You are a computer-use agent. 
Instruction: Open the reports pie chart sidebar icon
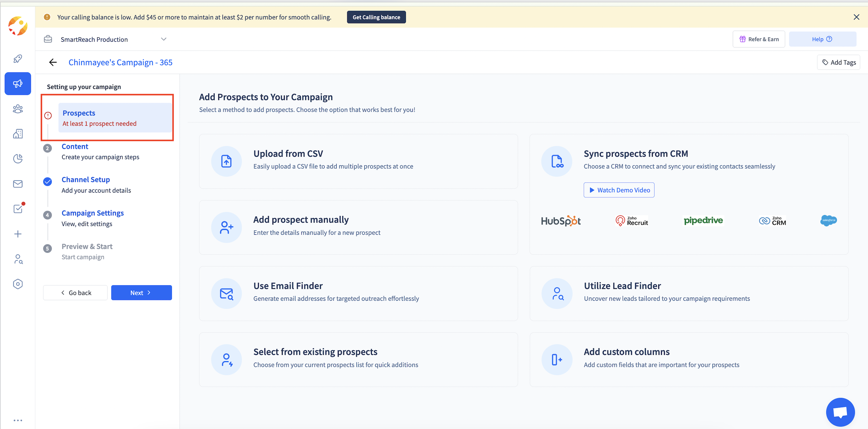(x=18, y=159)
